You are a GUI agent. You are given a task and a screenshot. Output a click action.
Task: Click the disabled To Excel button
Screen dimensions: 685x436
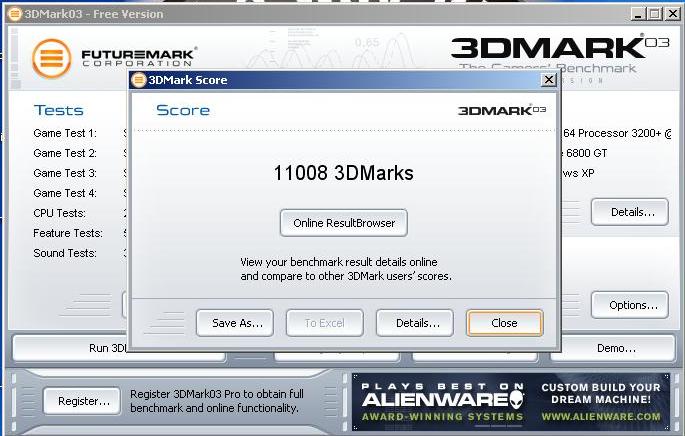click(325, 323)
